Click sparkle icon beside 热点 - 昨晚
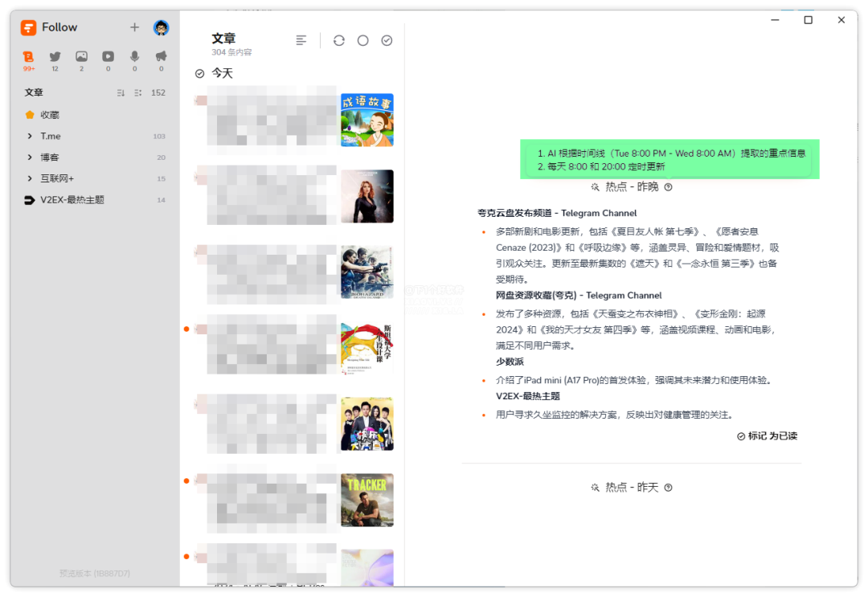868x597 pixels. click(x=595, y=187)
